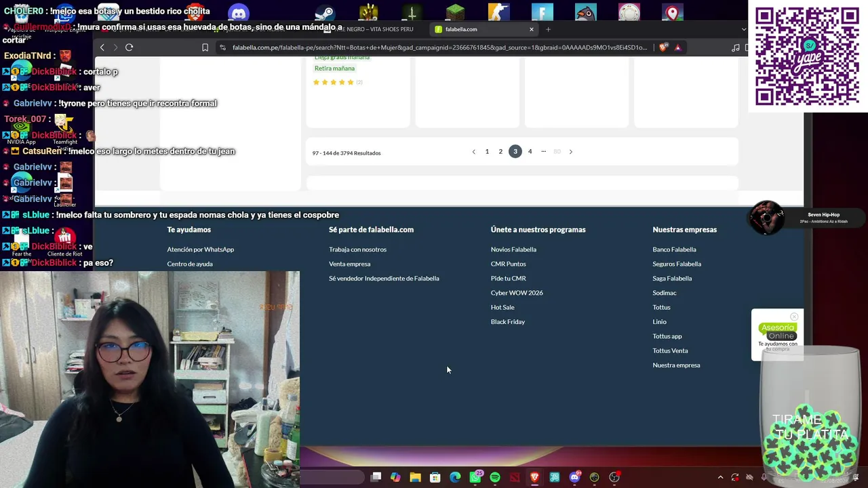This screenshot has width=868, height=488.
Task: Open Sodimac link
Action: click(665, 293)
